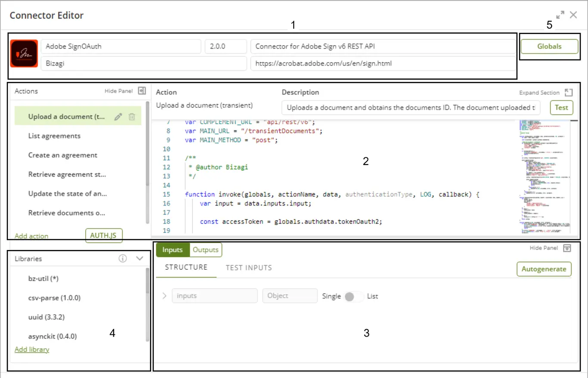Screen dimensions: 588x378
Task: Click the Expand Section icon
Action: (569, 93)
